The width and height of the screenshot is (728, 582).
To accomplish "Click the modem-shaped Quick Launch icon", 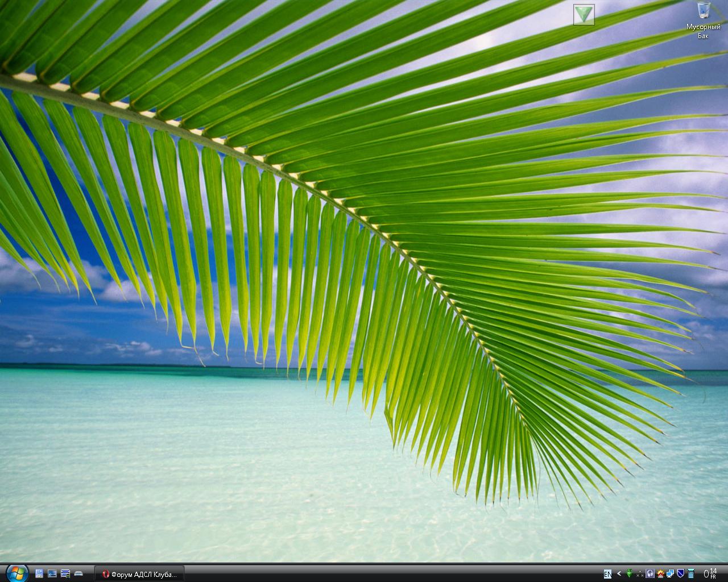I will (x=79, y=573).
